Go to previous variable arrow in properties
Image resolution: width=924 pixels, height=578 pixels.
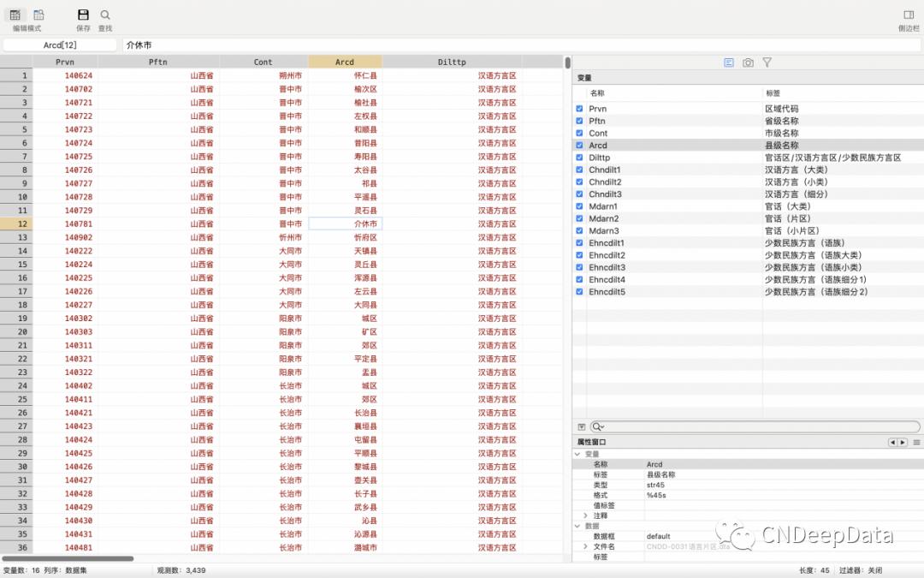pyautogui.click(x=892, y=443)
